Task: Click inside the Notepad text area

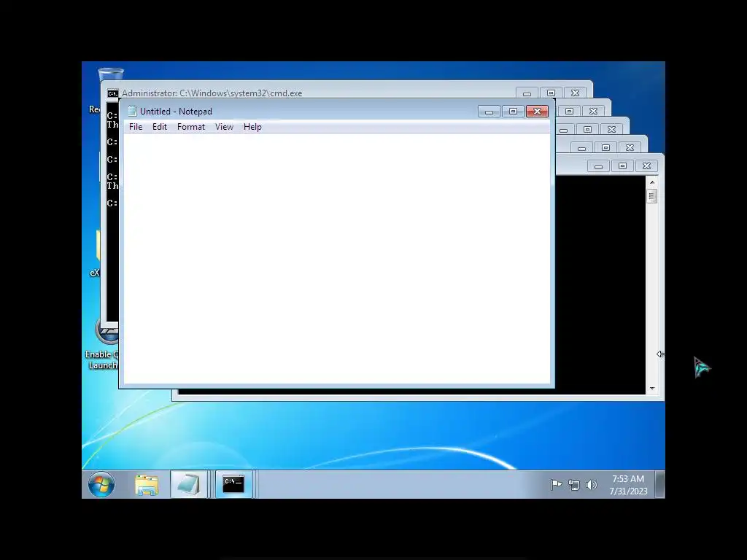Action: pos(336,258)
